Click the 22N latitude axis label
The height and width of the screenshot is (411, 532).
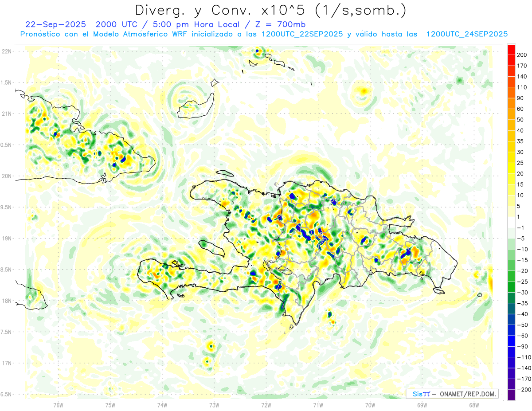[x=6, y=51]
